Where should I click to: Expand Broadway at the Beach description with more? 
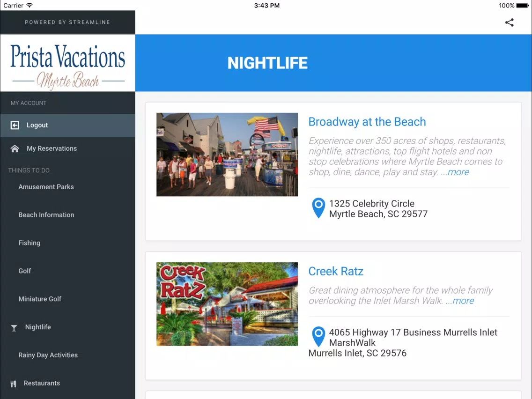(x=458, y=172)
